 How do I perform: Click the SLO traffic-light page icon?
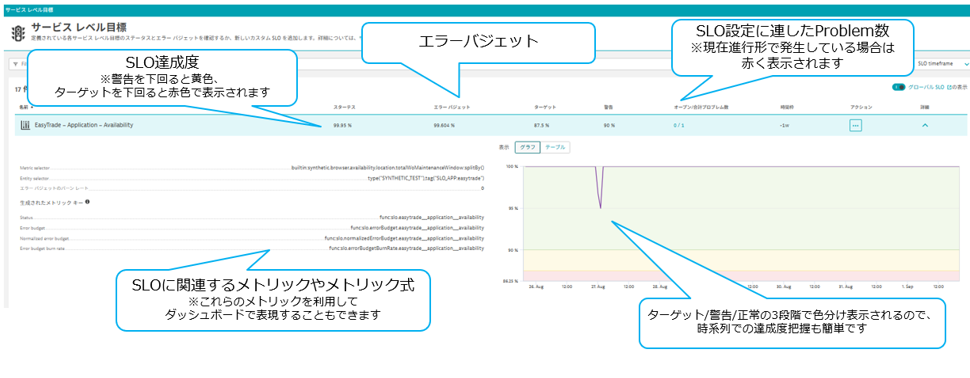(x=18, y=33)
